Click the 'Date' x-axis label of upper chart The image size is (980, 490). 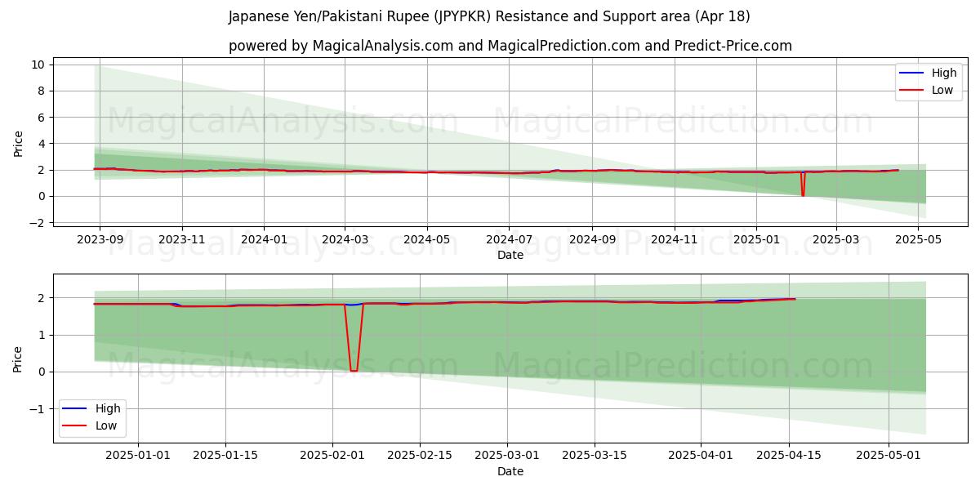(x=510, y=256)
